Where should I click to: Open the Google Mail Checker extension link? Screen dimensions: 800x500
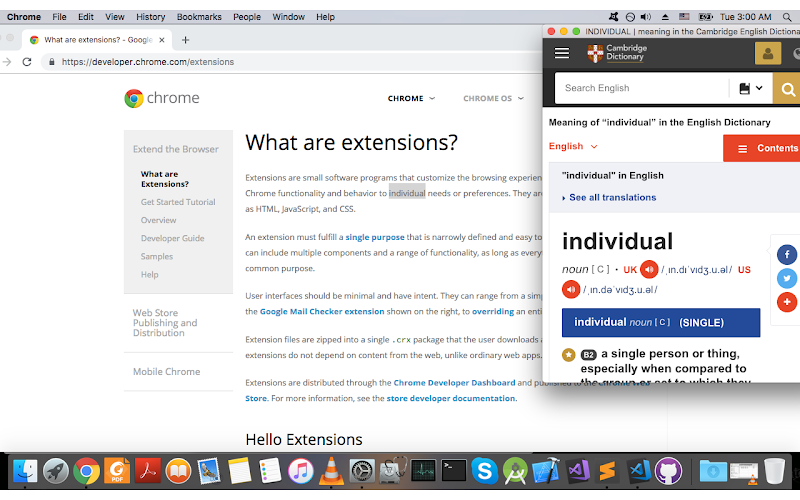[322, 311]
